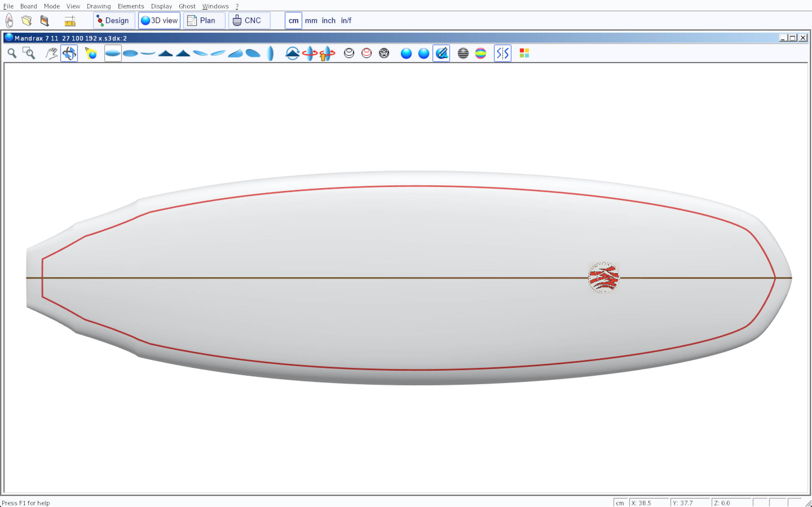Click the four-color squares palette icon
This screenshot has height=507, width=812.
[524, 53]
